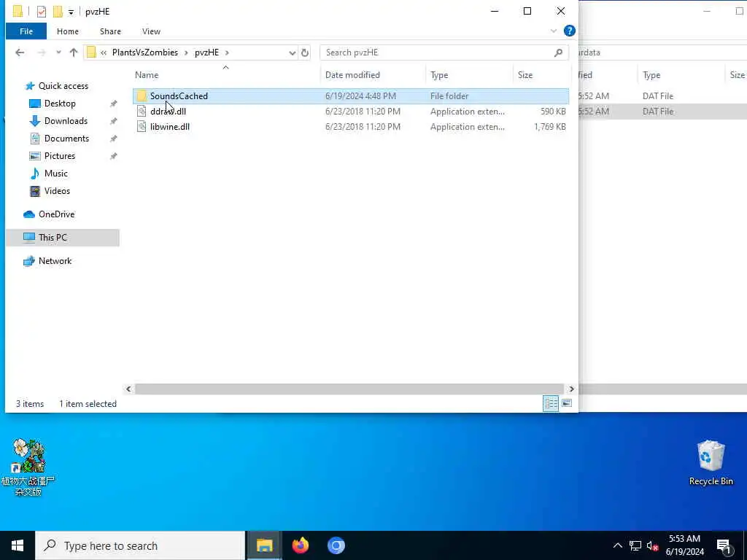Viewport: 747px width, 560px height.
Task: Refresh the pvzHE folder
Action: [x=305, y=52]
